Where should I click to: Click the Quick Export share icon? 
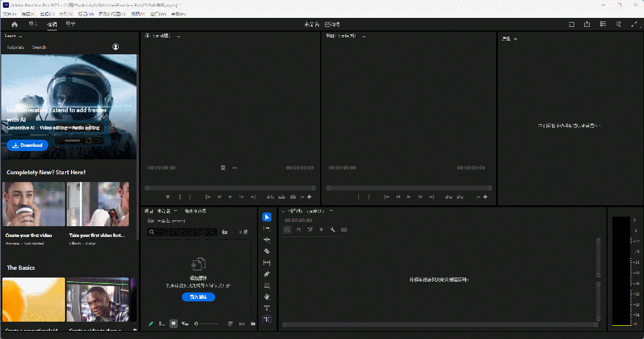coord(587,24)
